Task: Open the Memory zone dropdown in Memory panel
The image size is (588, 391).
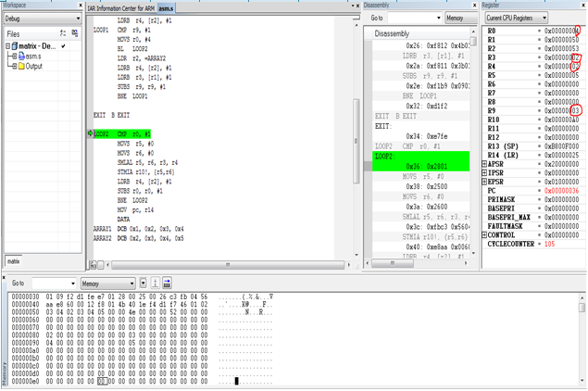Action: (x=108, y=284)
